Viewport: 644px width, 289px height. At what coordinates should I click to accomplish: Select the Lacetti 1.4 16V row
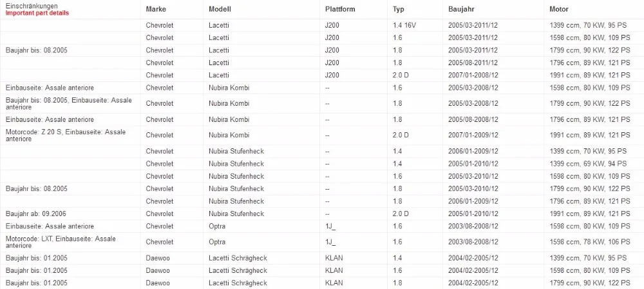tap(322, 25)
